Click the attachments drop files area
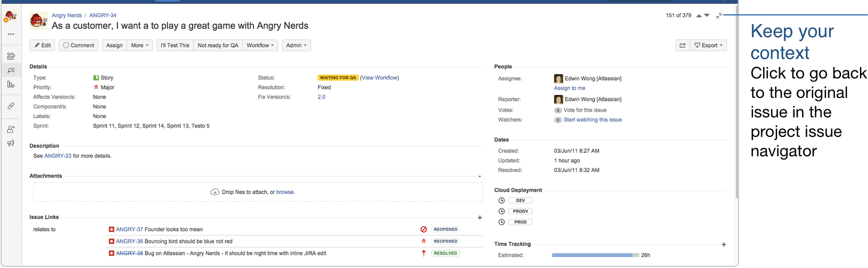 tap(257, 192)
